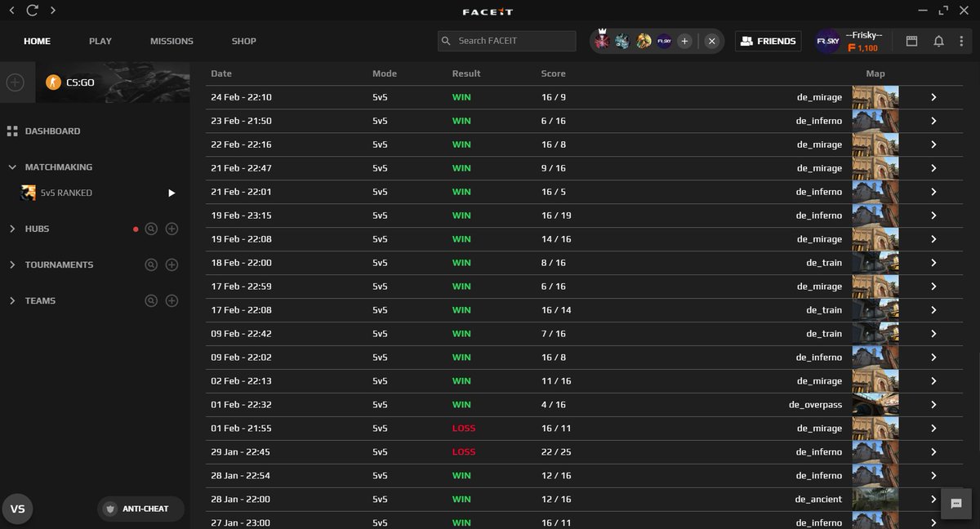
Task: Select the LOSS result on 01 Feb
Action: pos(464,429)
